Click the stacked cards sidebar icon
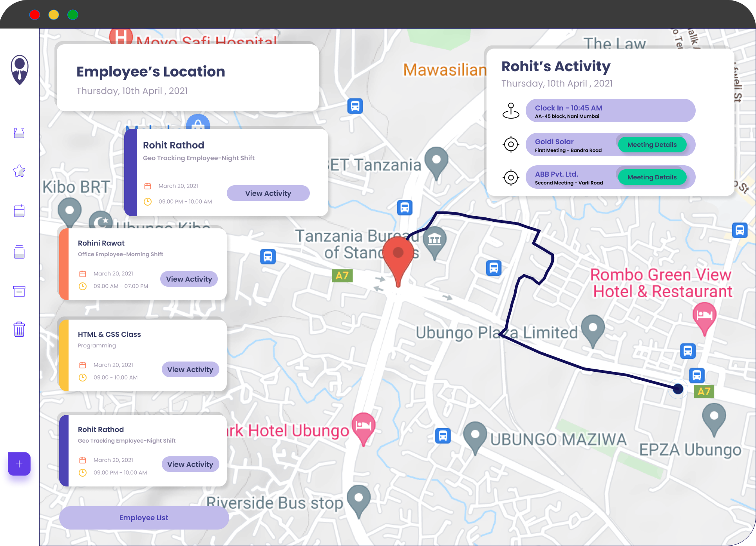Image resolution: width=756 pixels, height=546 pixels. (19, 251)
